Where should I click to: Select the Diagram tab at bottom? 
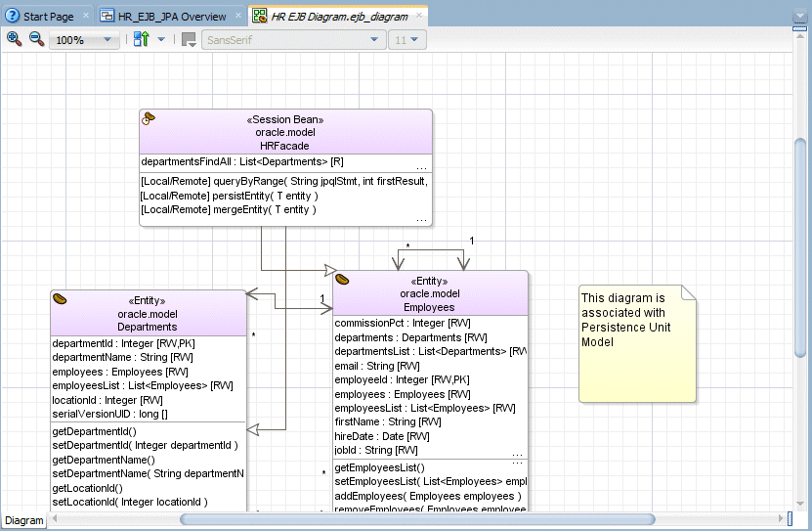[23, 520]
